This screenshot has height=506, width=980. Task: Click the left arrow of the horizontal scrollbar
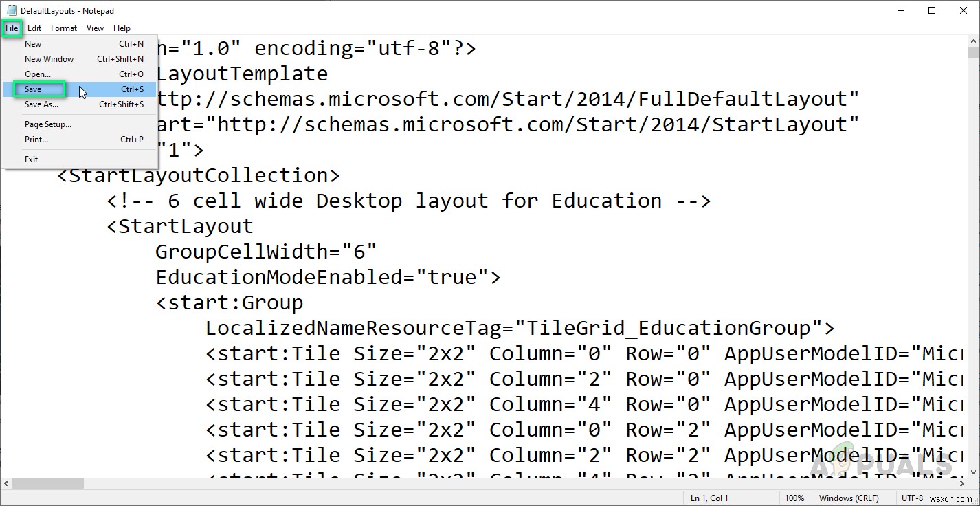5,485
